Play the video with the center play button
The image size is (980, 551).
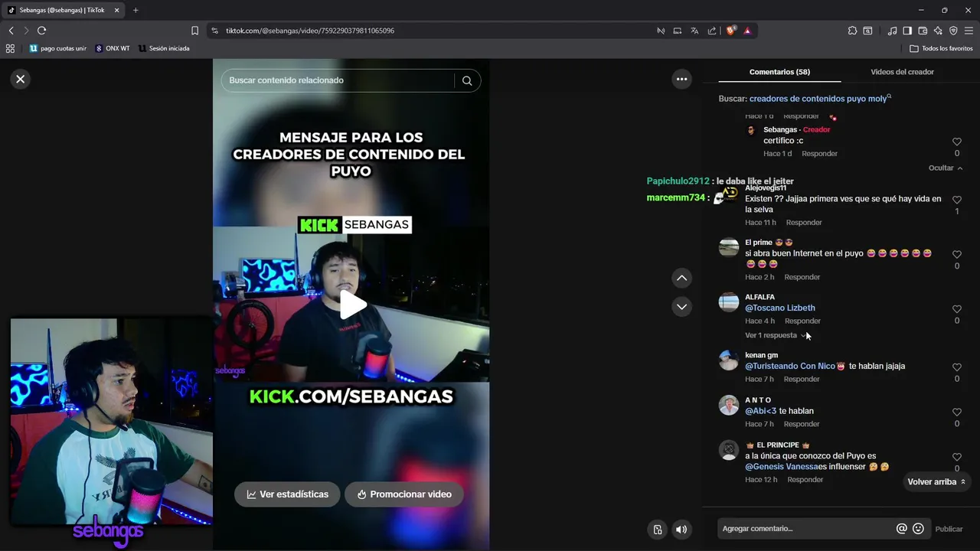352,305
